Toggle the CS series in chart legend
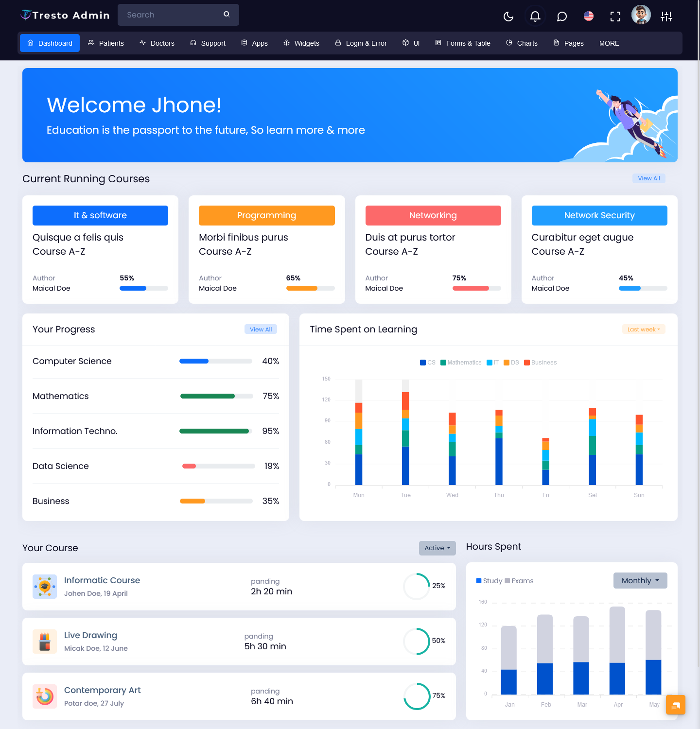This screenshot has height=729, width=700. (428, 363)
